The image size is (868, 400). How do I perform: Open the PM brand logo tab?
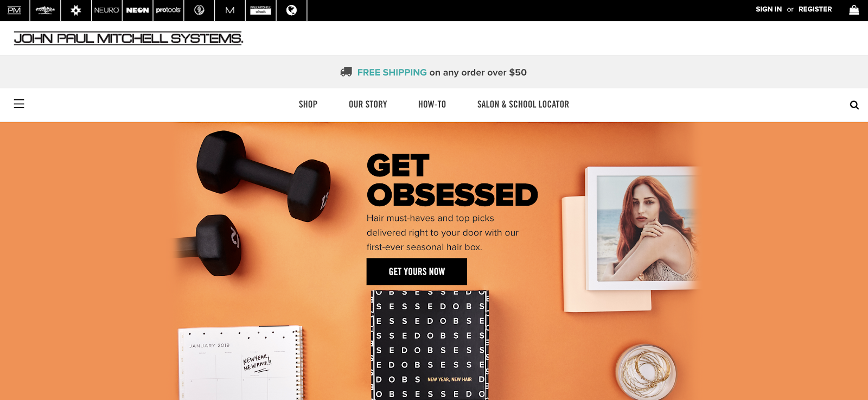coord(15,10)
